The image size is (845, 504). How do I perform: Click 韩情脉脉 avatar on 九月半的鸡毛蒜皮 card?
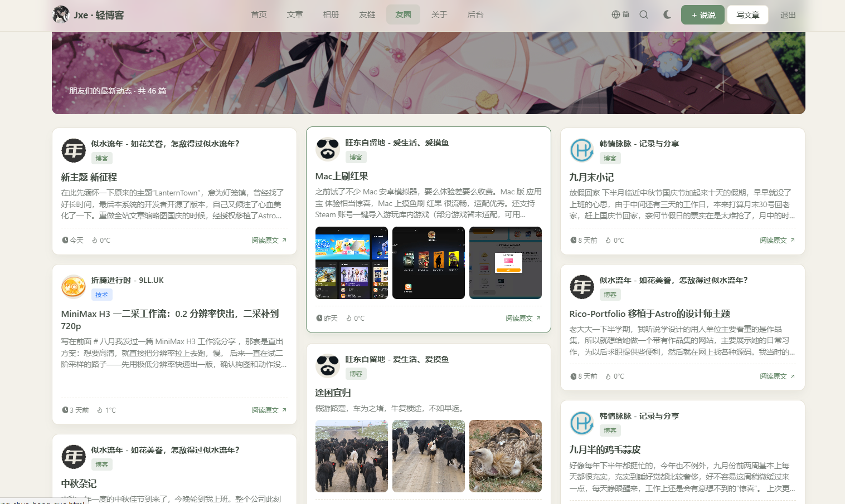582,423
